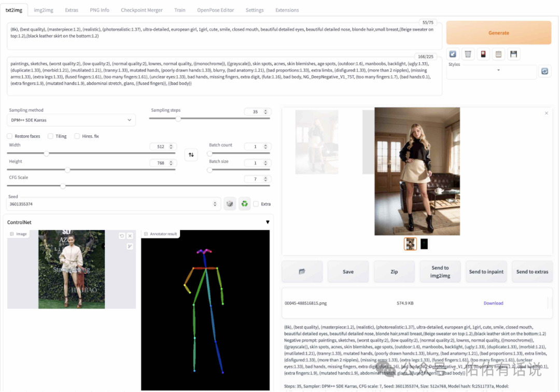Click the Height slider handle
The image size is (560, 392).
click(67, 170)
